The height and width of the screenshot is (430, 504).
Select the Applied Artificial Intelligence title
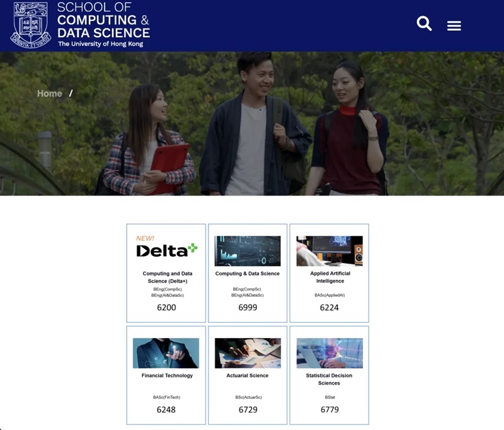330,277
